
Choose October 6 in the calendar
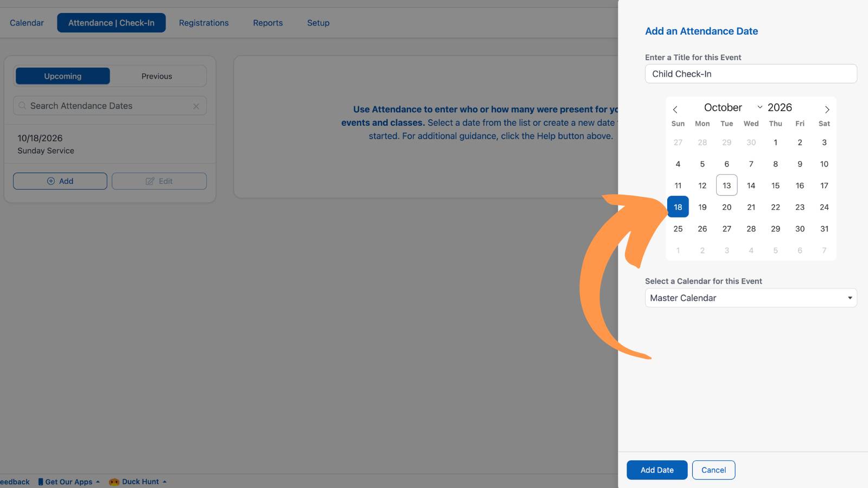(727, 164)
